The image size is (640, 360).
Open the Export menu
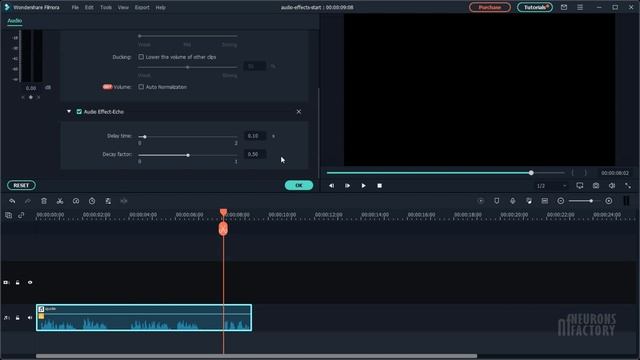(142, 7)
